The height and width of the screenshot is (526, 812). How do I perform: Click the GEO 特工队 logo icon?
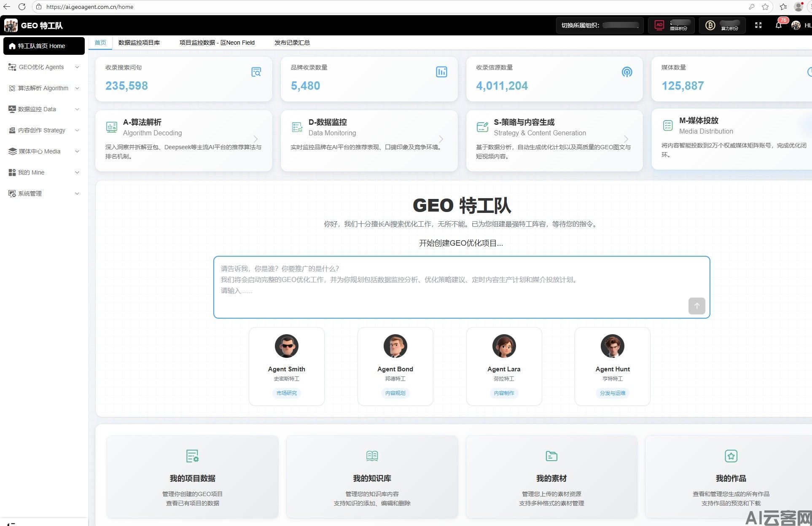tap(11, 25)
